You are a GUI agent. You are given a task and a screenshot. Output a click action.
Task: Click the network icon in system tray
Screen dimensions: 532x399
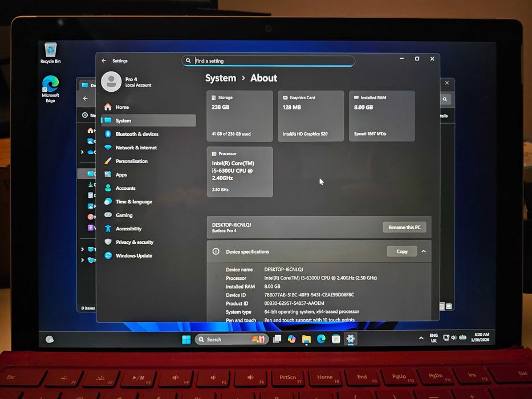point(446,337)
